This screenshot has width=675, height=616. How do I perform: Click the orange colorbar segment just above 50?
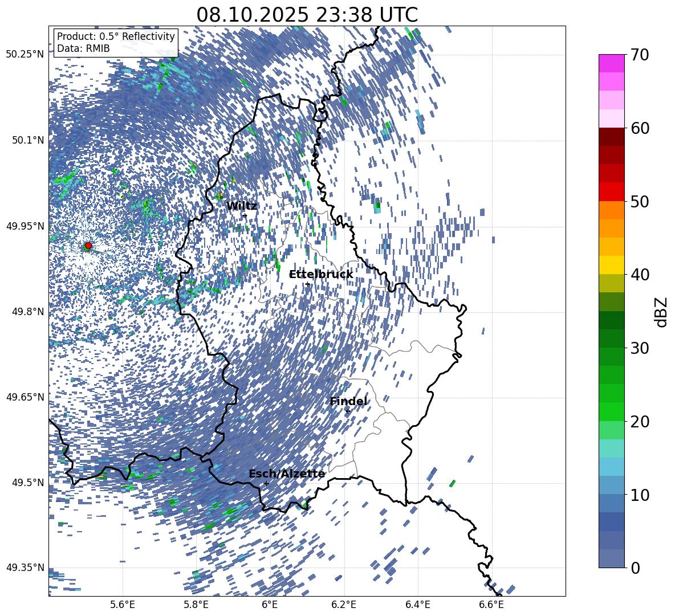click(x=611, y=210)
